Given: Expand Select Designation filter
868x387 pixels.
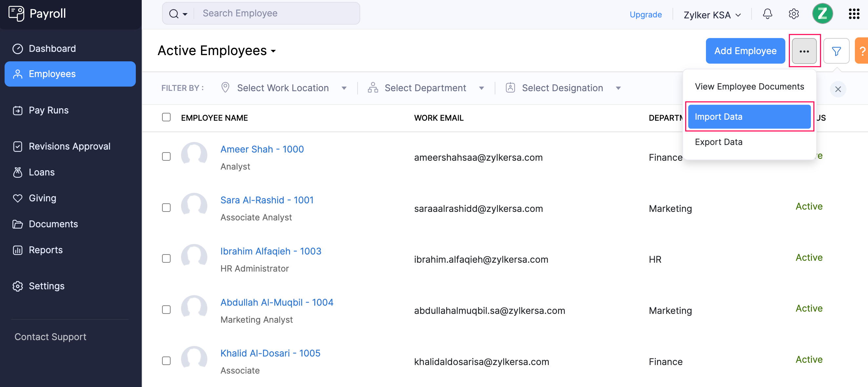Looking at the screenshot, I should [563, 88].
